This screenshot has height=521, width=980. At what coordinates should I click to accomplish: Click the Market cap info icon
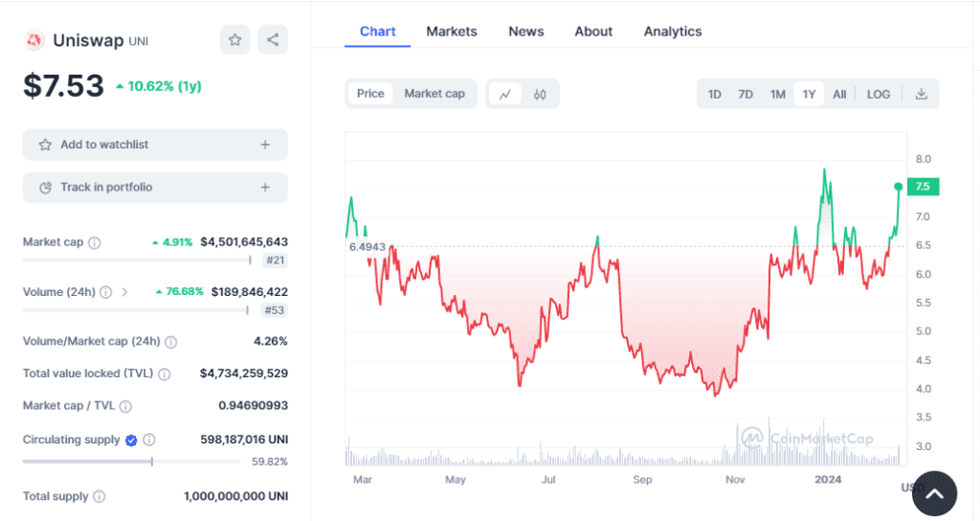coord(95,243)
